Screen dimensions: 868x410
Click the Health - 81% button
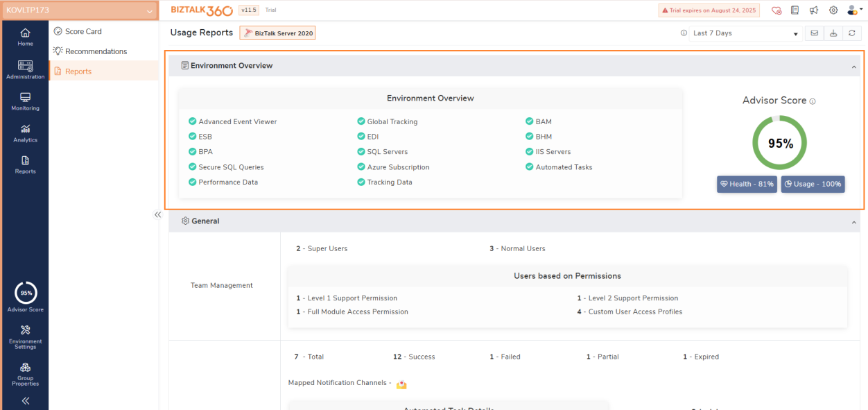[x=747, y=184]
